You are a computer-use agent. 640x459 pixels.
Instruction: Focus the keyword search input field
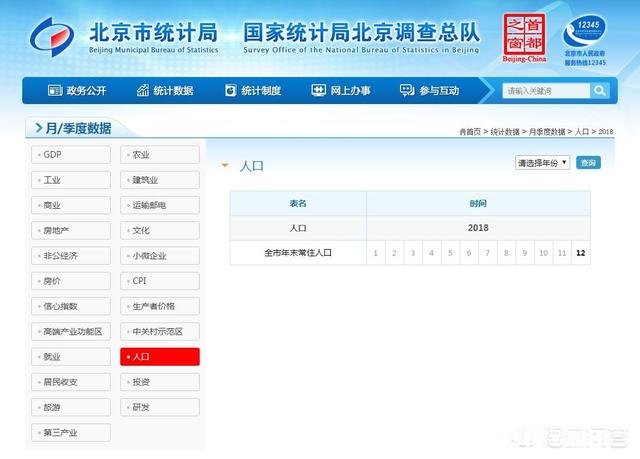click(546, 91)
